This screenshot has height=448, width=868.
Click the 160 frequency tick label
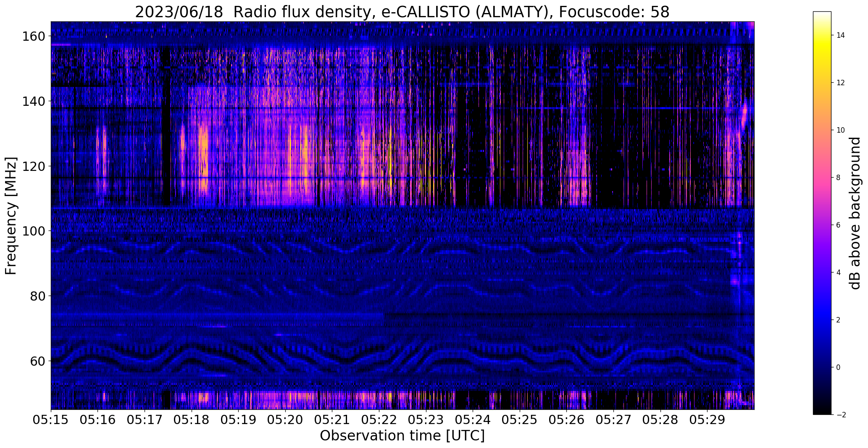pos(33,37)
